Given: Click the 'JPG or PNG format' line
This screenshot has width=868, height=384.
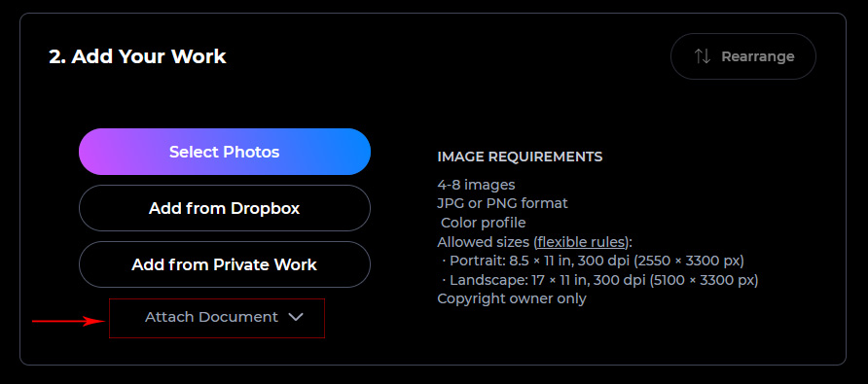Looking at the screenshot, I should click(503, 203).
